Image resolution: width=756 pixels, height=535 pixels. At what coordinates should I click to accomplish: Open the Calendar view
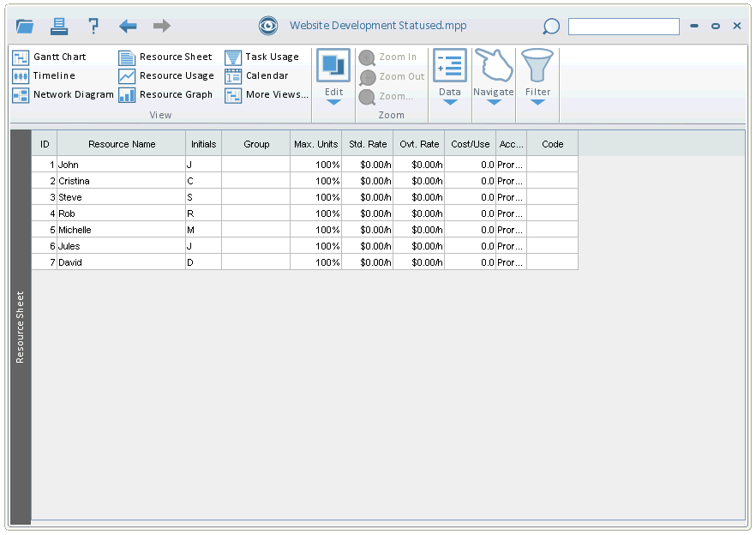point(257,75)
